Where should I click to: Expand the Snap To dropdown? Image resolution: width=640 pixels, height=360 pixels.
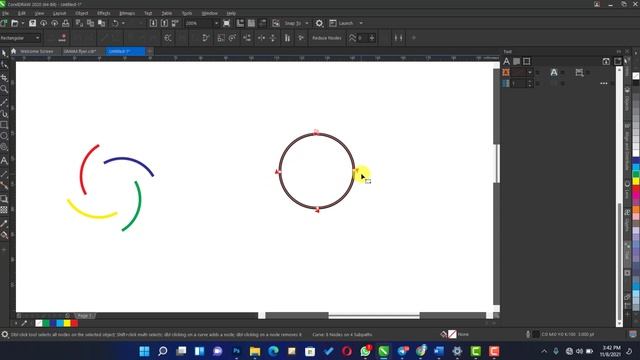click(x=307, y=23)
